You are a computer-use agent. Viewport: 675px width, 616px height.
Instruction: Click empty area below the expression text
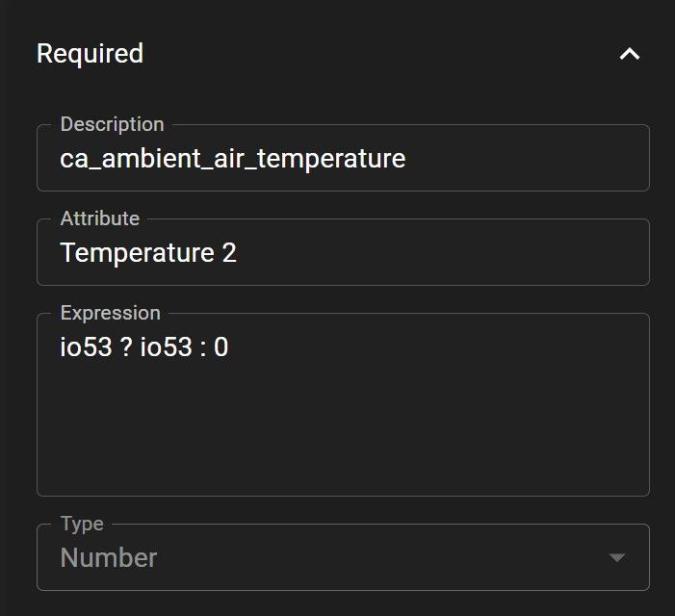[342, 433]
